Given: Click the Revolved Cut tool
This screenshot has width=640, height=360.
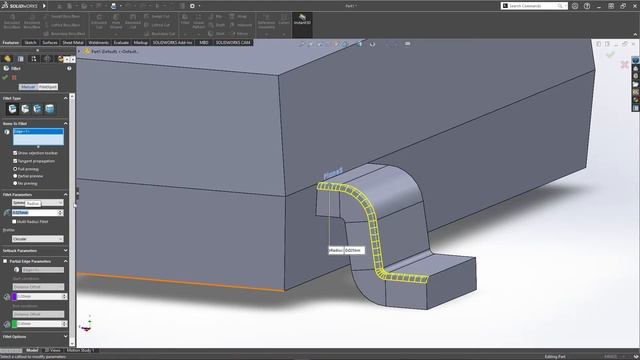Looking at the screenshot, I should [133, 21].
